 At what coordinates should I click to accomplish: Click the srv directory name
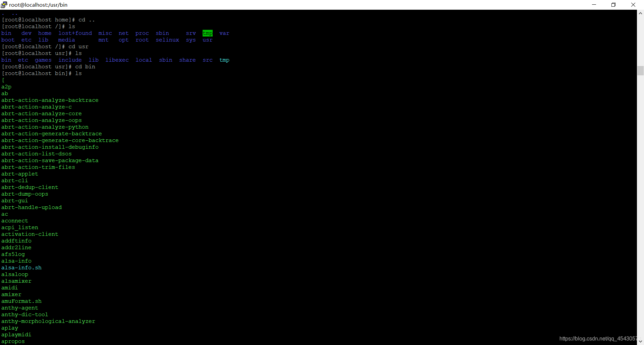[x=191, y=33]
